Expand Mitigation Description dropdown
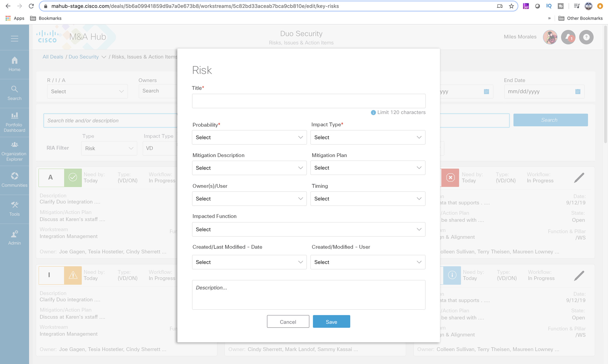Screen dimensions: 608x364 coord(249,168)
